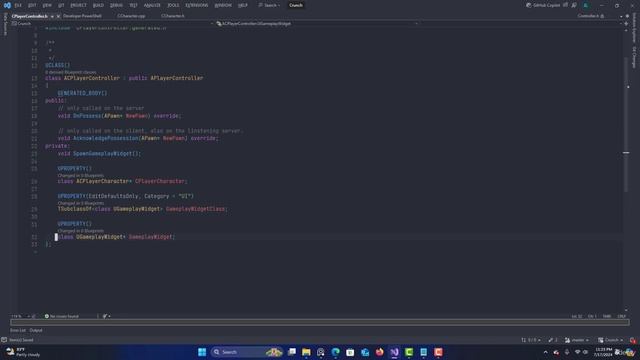Open the Debug menu
The height and width of the screenshot is (360, 640).
pyautogui.click(x=116, y=5)
